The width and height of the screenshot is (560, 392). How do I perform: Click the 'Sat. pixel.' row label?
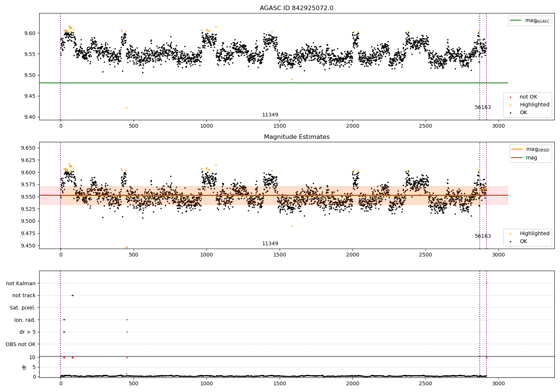coord(23,308)
